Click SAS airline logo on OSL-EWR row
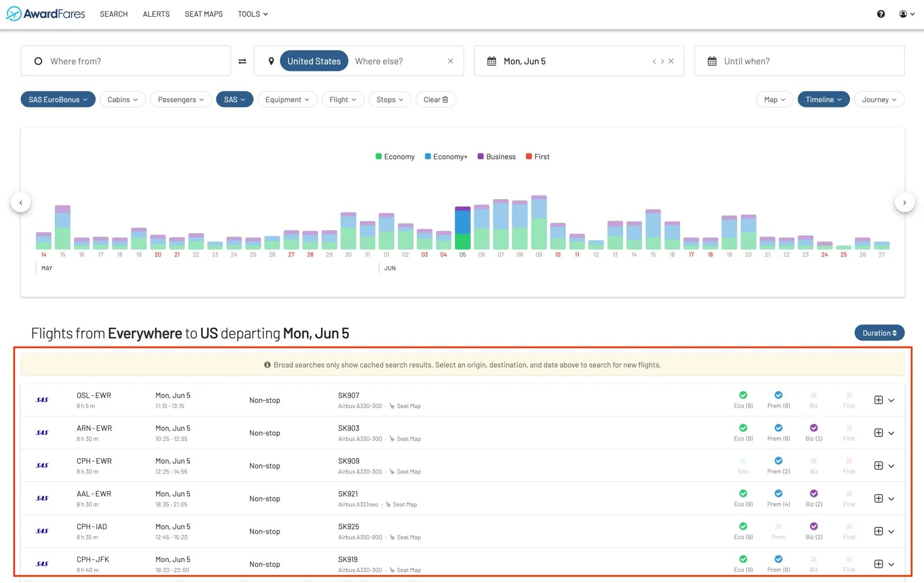924x583 pixels. (x=42, y=400)
